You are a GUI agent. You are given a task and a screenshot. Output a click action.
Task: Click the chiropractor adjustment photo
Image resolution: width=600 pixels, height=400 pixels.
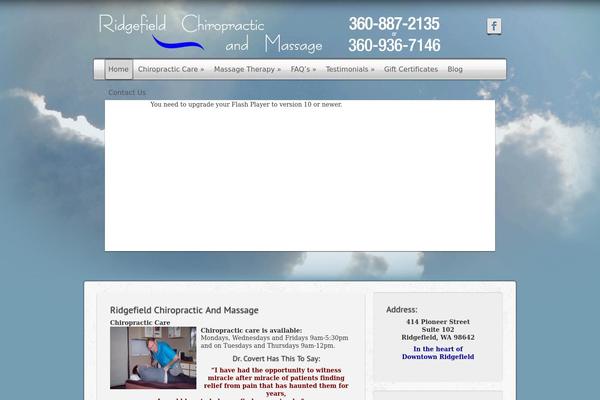pyautogui.click(x=153, y=358)
